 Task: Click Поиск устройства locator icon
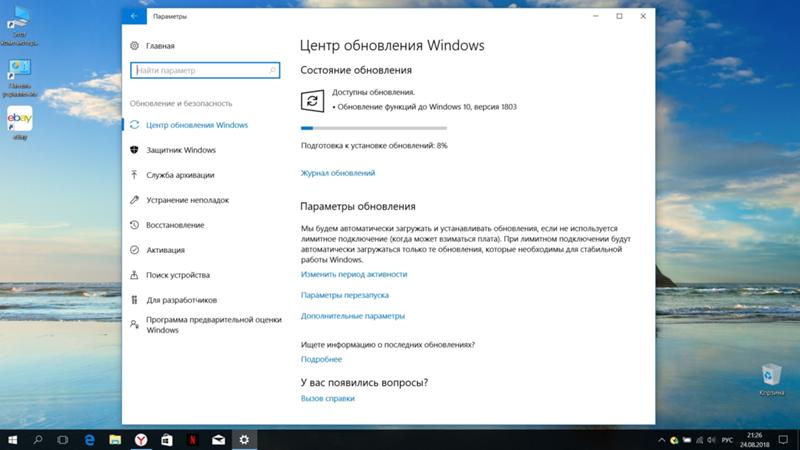(134, 275)
